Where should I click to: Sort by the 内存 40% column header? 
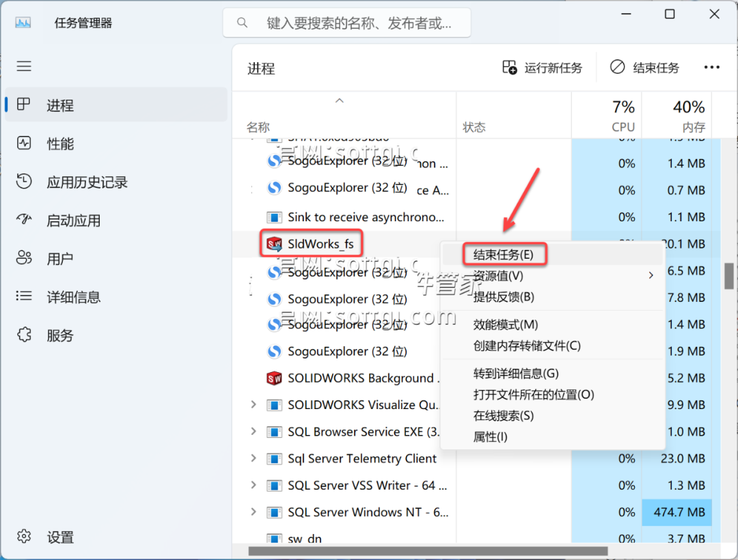tap(676, 115)
